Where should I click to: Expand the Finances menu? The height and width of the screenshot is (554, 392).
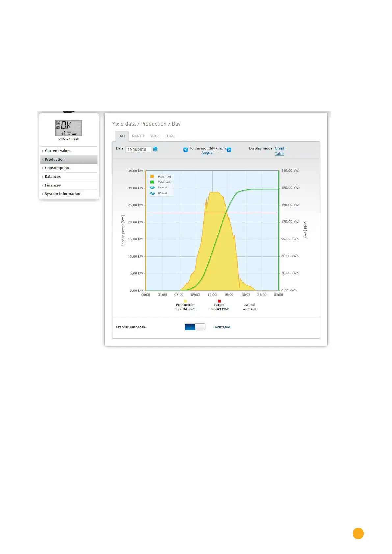tap(69, 185)
